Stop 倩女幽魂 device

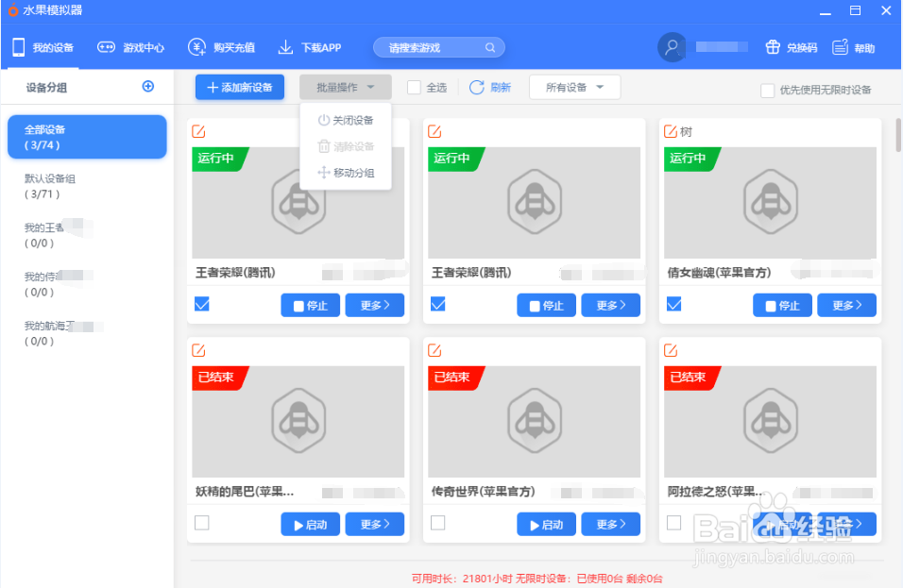tap(783, 306)
